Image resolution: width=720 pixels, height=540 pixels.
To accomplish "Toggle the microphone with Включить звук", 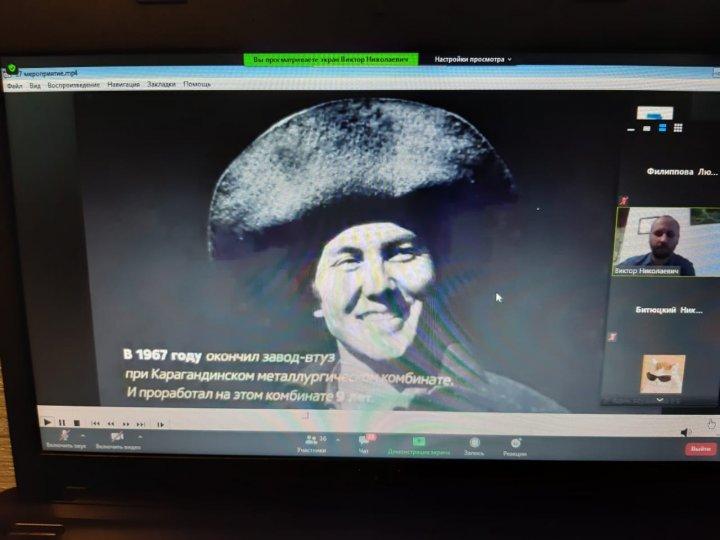I will click(65, 437).
